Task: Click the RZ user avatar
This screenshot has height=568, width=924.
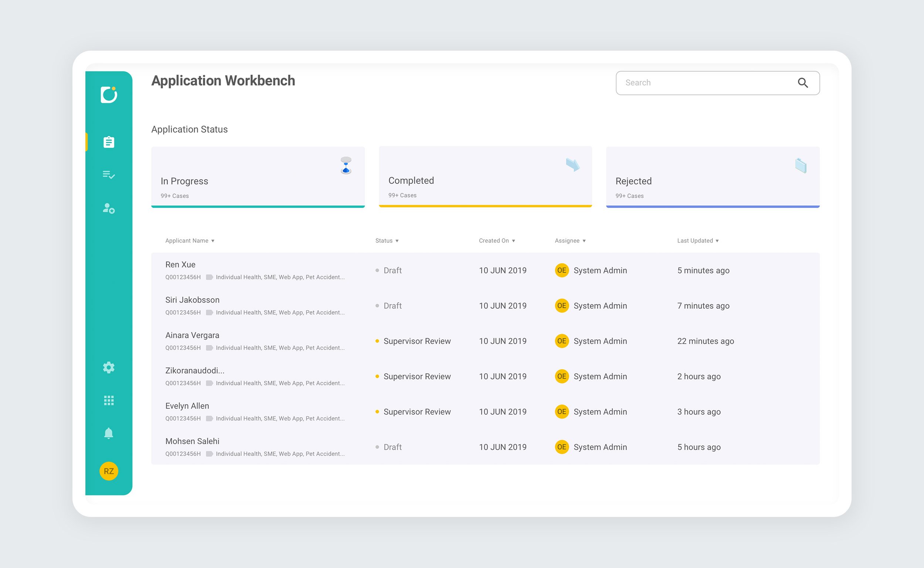Action: click(x=109, y=471)
